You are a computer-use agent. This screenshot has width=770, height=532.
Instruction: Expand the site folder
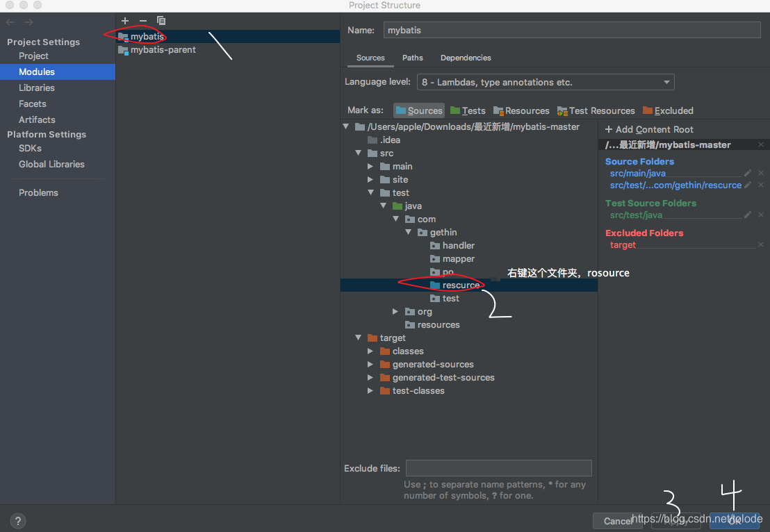point(371,180)
